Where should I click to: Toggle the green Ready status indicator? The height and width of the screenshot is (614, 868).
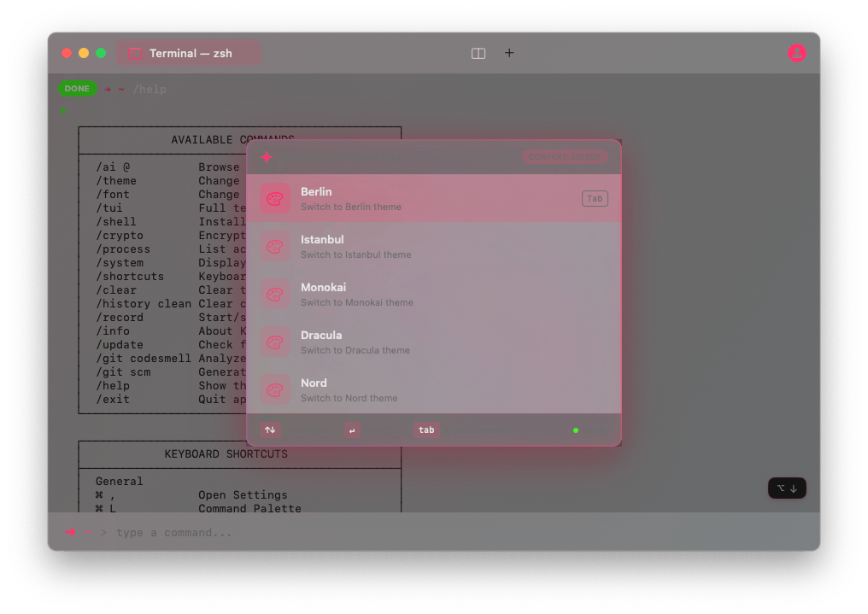pyautogui.click(x=575, y=430)
